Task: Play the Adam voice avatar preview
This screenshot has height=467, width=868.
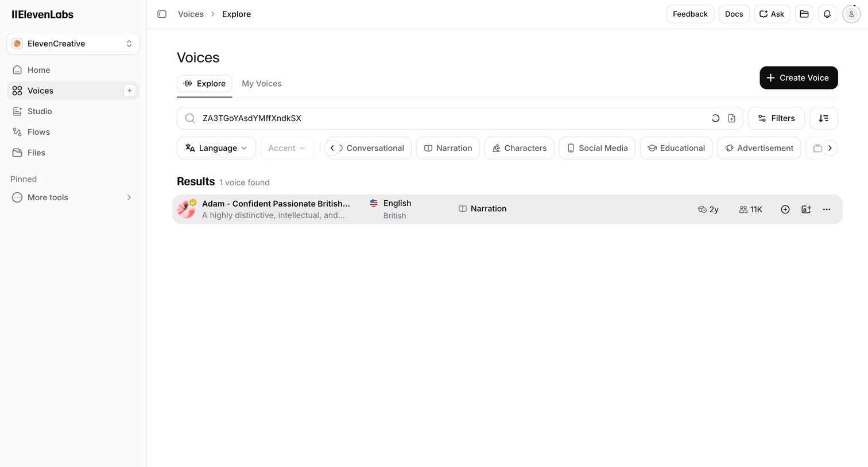Action: coord(186,209)
